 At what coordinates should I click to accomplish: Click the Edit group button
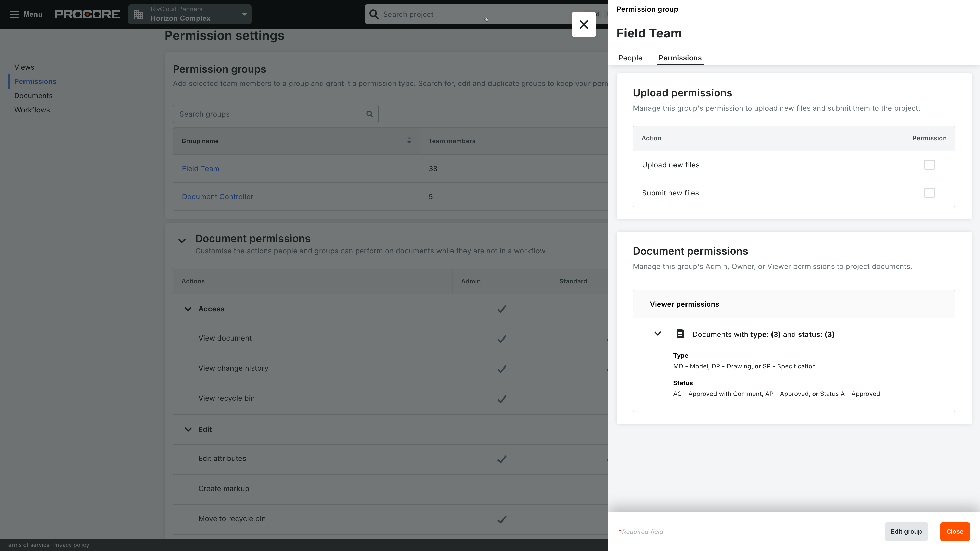[x=906, y=531]
